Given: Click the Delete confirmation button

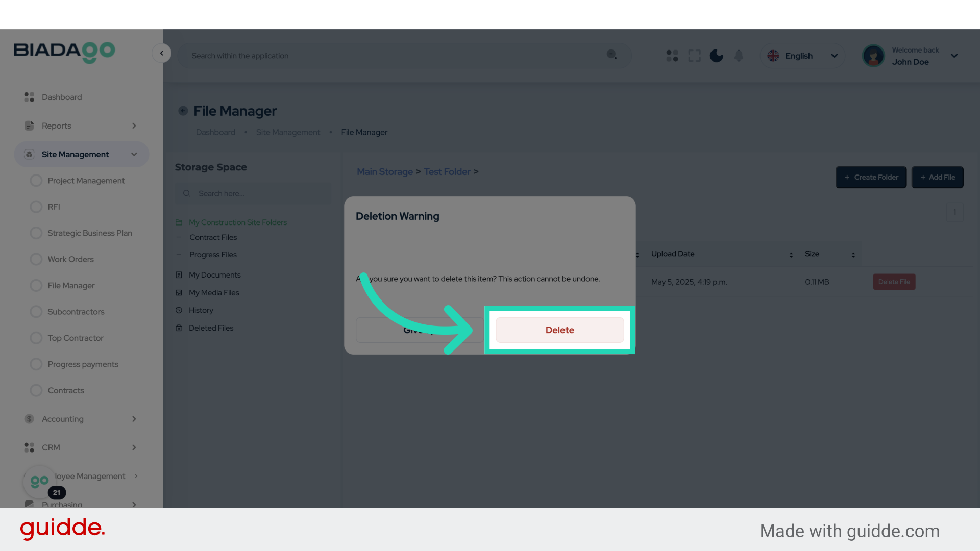Looking at the screenshot, I should click(x=559, y=330).
